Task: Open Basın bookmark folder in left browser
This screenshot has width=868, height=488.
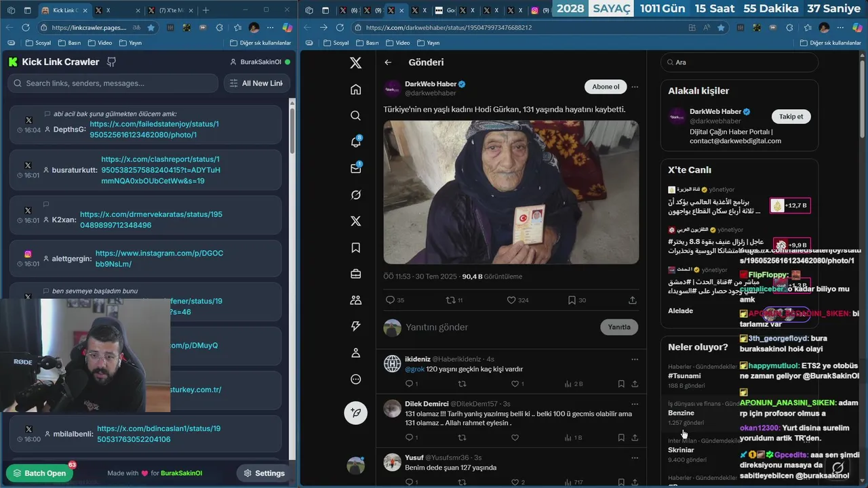Action: [69, 43]
